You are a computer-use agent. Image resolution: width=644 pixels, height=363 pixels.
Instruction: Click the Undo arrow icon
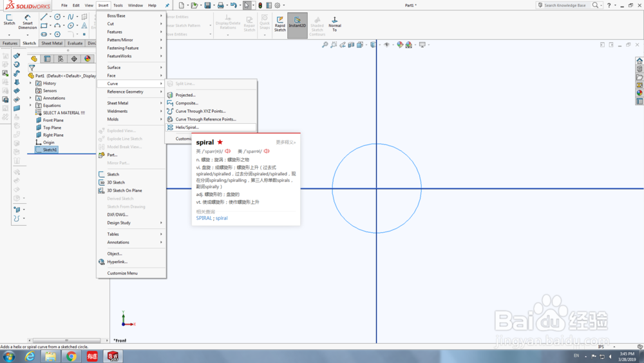[234, 5]
